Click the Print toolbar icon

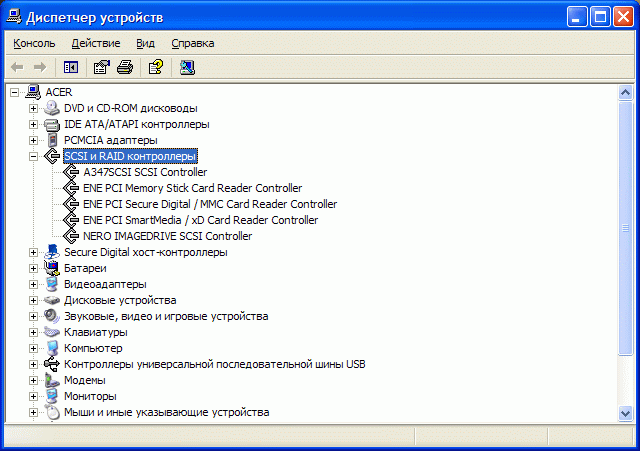point(125,67)
